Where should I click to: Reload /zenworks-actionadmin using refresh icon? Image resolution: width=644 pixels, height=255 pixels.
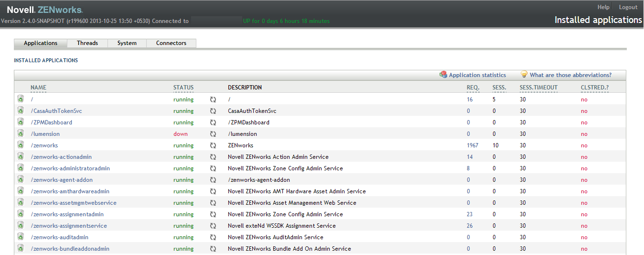(x=213, y=157)
